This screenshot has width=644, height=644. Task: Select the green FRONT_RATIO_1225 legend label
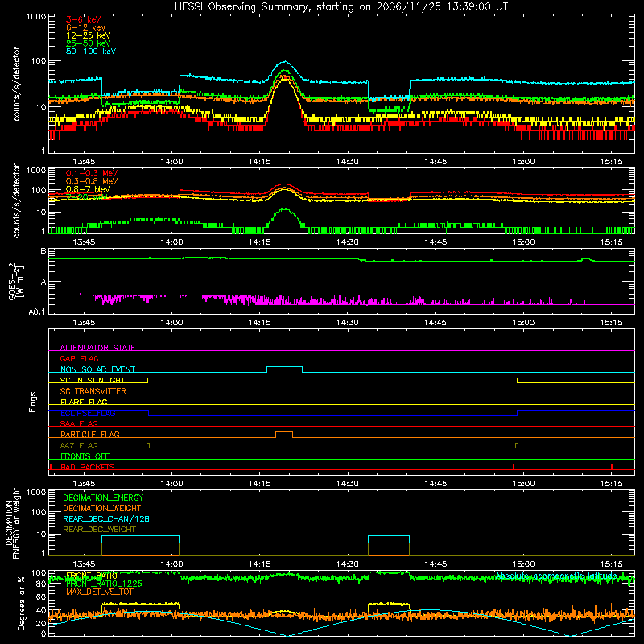[104, 584]
